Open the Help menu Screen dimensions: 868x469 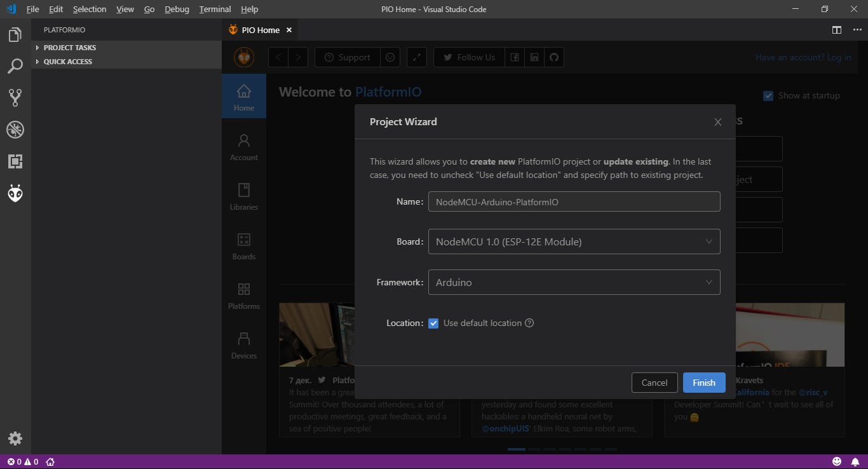pos(250,9)
